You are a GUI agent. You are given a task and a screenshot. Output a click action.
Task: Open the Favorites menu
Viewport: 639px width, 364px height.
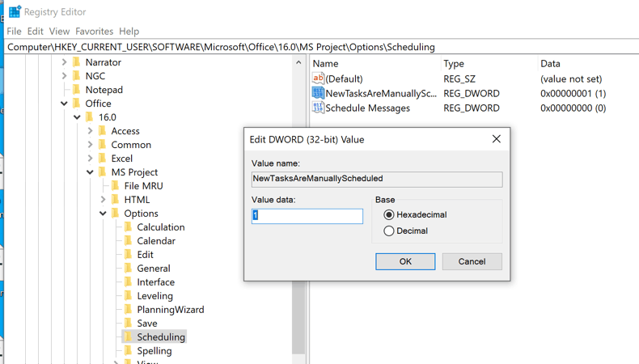tap(94, 32)
